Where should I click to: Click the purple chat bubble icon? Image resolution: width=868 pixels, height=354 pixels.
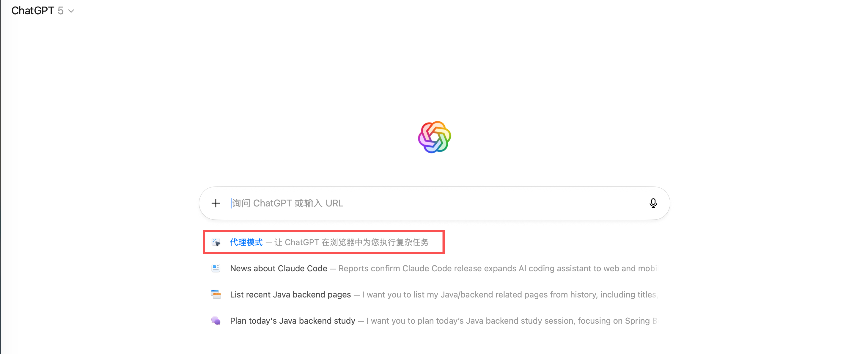point(216,321)
